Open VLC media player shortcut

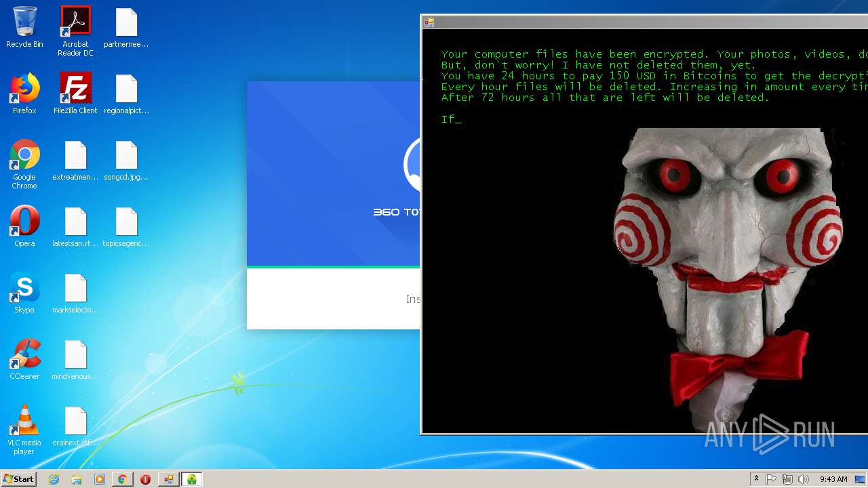pyautogui.click(x=24, y=430)
